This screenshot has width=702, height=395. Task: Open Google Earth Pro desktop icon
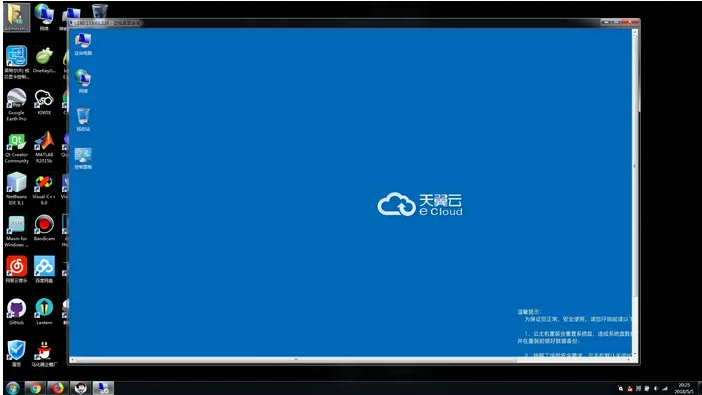[x=17, y=105]
